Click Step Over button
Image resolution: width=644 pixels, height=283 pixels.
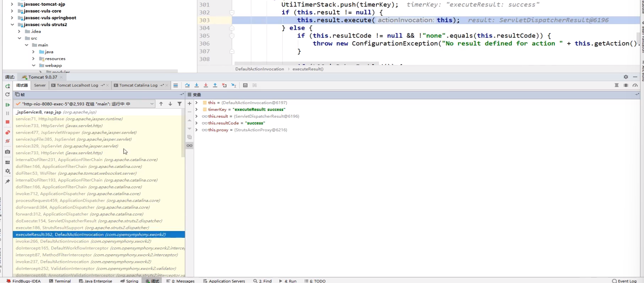(x=187, y=85)
